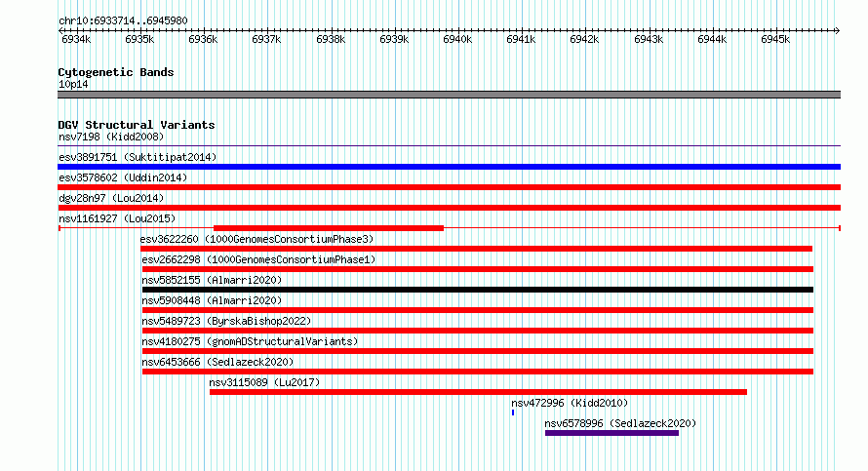Click the 6941k ruler tick label
The width and height of the screenshot is (868, 471).
[521, 39]
